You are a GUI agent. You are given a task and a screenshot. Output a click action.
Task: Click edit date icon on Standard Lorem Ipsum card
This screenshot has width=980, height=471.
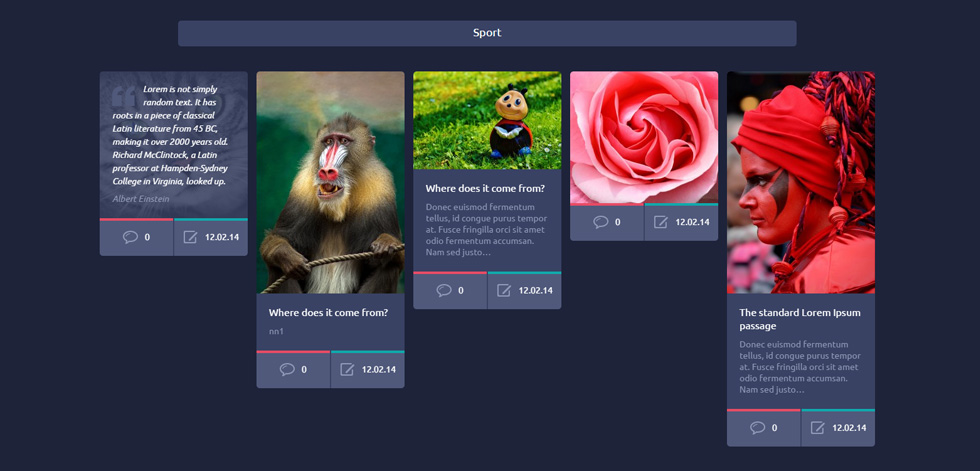pyautogui.click(x=818, y=428)
